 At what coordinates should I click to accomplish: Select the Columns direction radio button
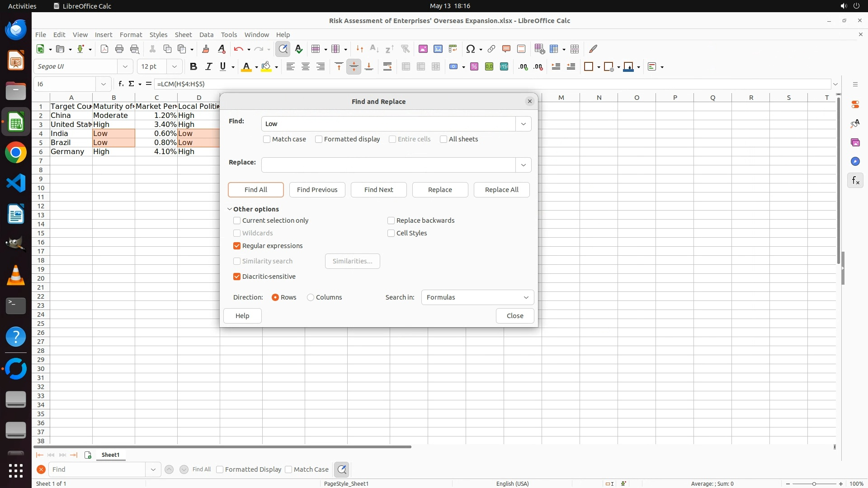(x=311, y=297)
